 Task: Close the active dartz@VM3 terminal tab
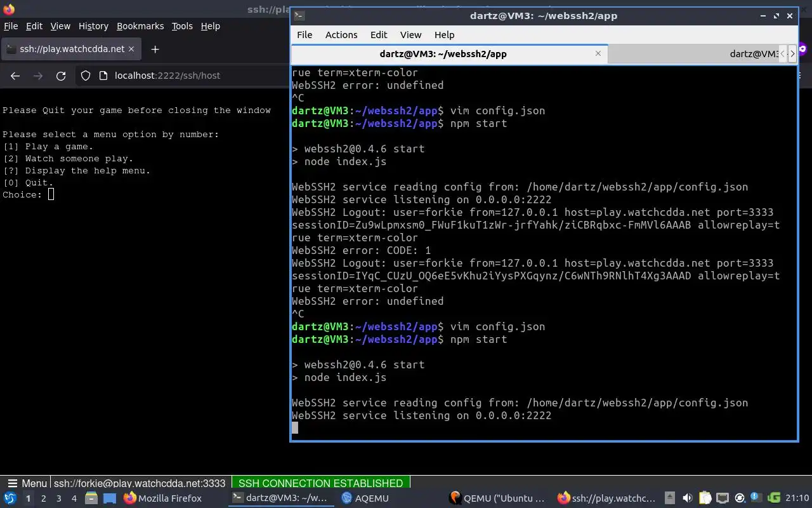tap(598, 53)
